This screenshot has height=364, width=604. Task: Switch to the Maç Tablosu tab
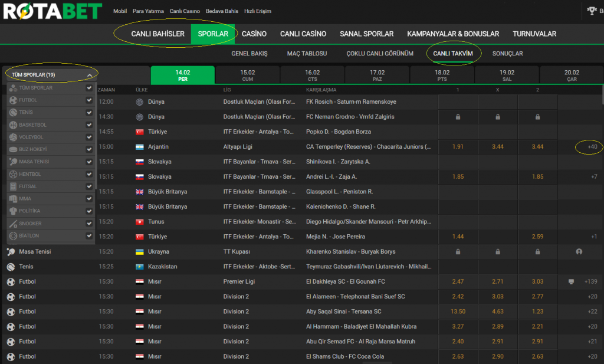click(307, 54)
